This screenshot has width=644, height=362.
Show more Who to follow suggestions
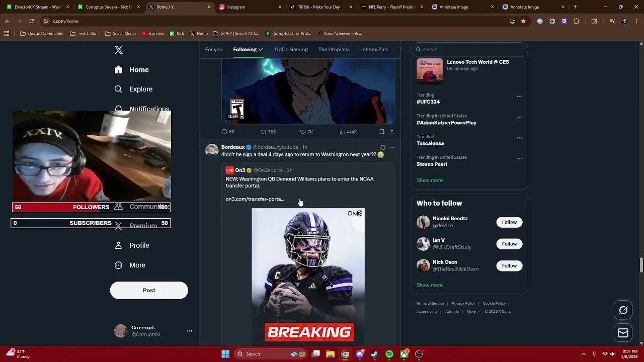430,285
